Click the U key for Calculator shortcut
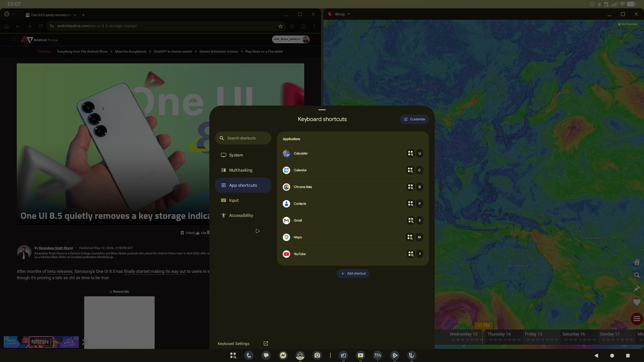644x362 pixels. (x=419, y=154)
